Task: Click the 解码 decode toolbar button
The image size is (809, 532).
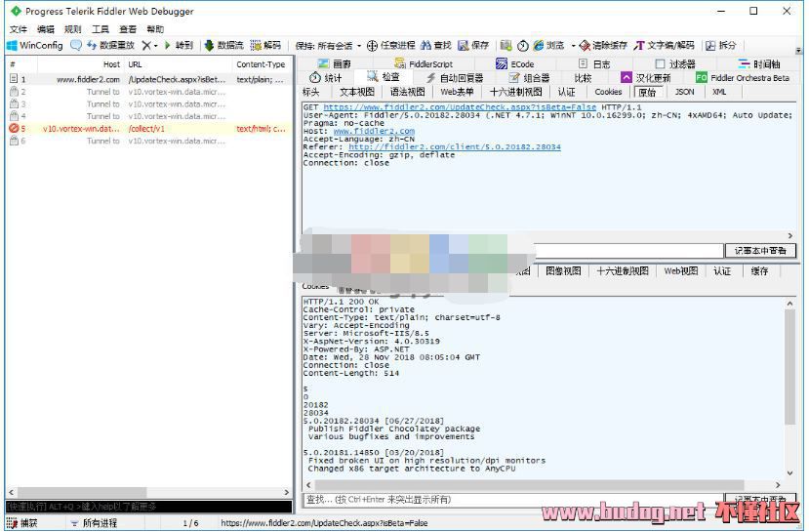Action: pos(265,46)
